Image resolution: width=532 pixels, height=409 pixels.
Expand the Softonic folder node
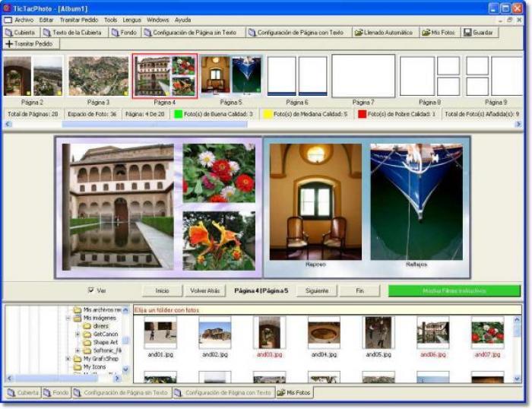click(78, 350)
